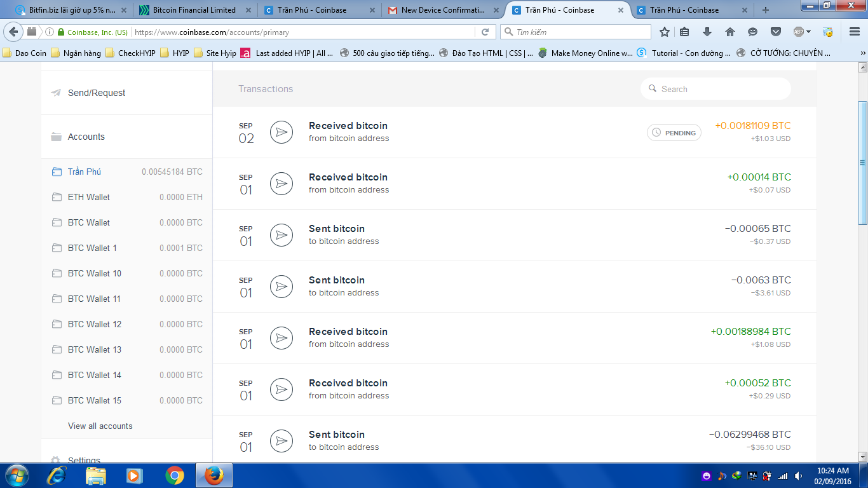Open Windows Explorer from the taskbar
Viewport: 868px width, 488px height.
(96, 475)
